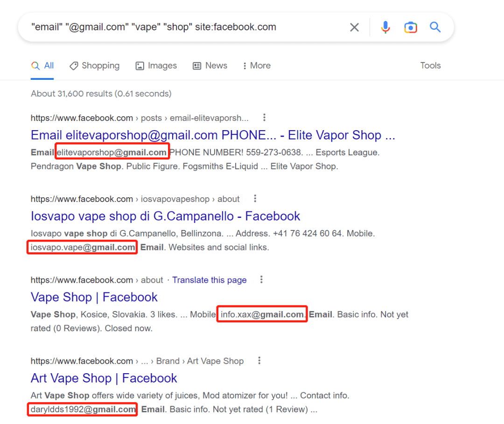Image resolution: width=504 pixels, height=424 pixels.
Task: Open the Elite Vapor Shop email result
Action: pos(213,135)
